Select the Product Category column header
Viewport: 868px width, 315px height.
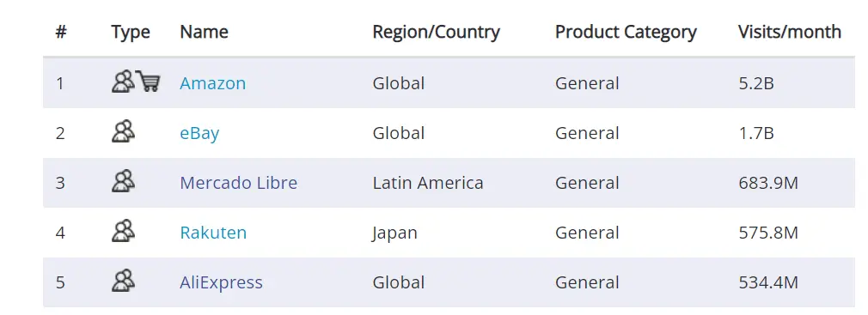pos(626,32)
